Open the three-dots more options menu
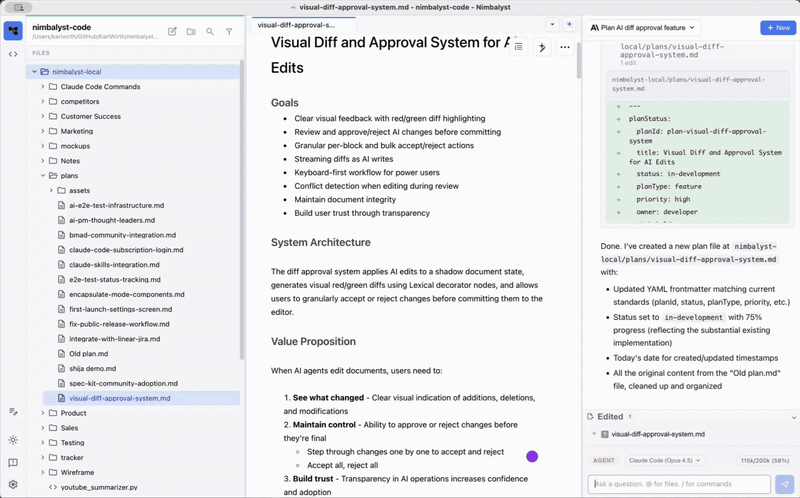This screenshot has width=800, height=498. pos(565,47)
